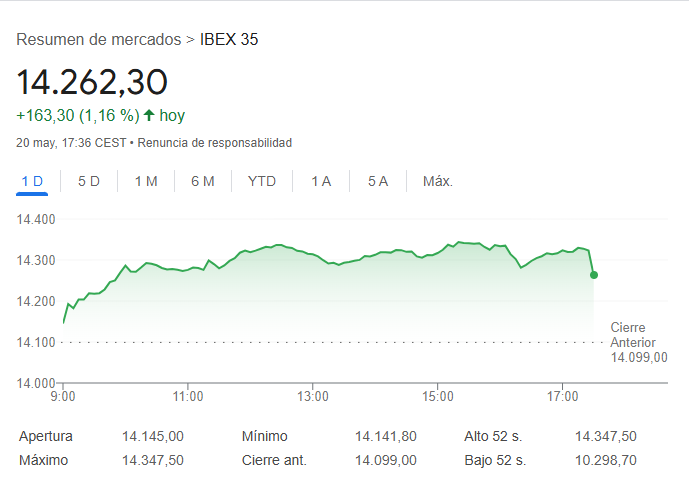Open the Resumen de mercados link

coord(99,40)
